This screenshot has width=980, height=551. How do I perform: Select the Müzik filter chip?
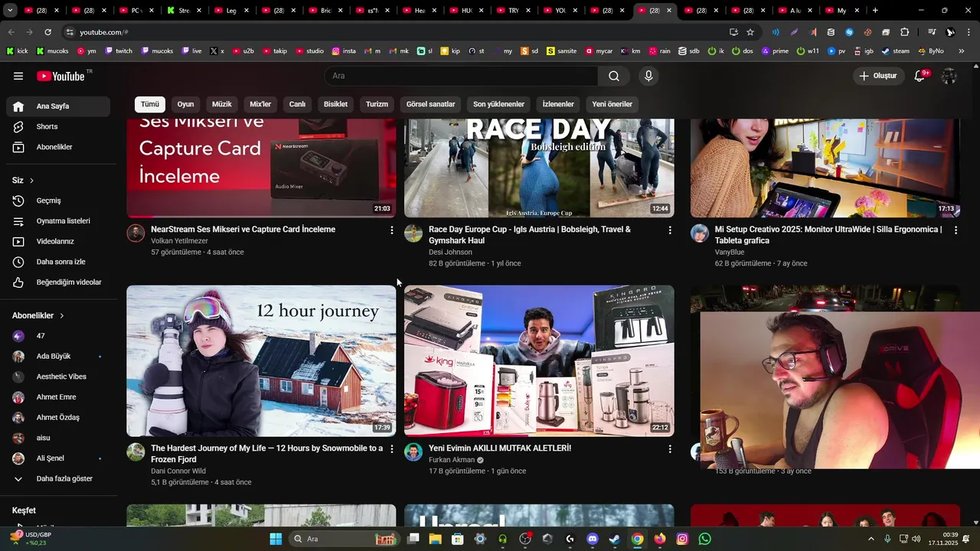222,104
